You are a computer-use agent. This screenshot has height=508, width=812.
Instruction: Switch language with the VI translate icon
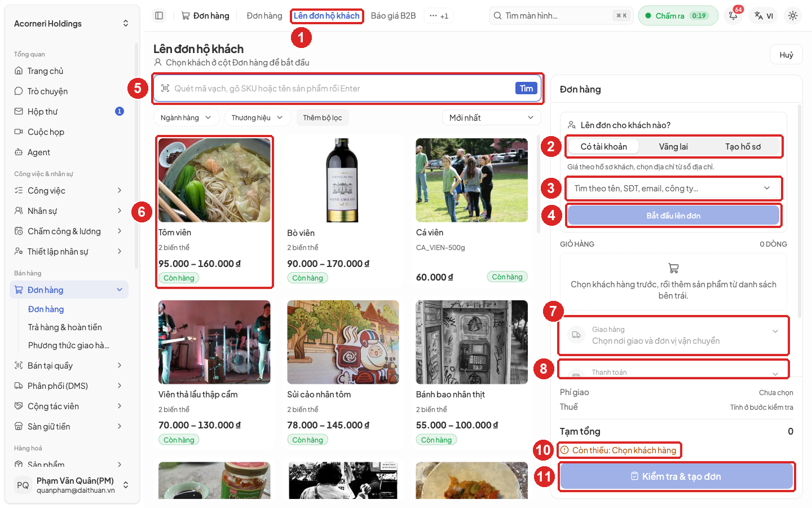[764, 16]
